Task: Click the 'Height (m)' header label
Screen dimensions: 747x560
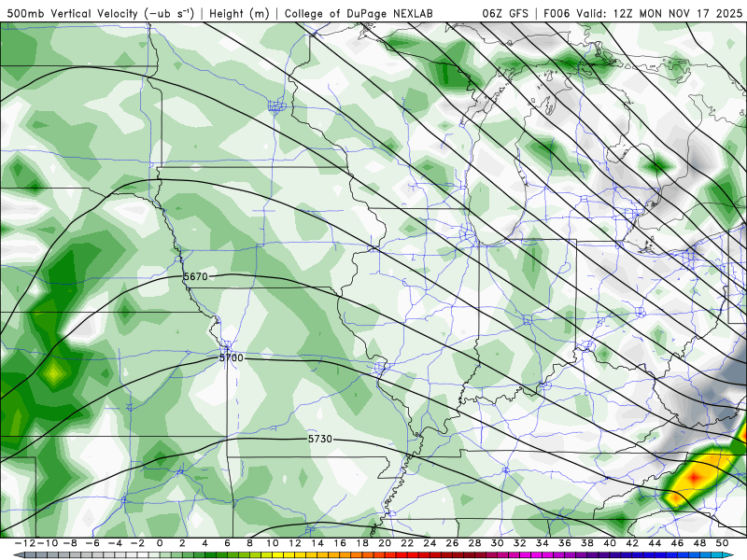Action: click(239, 13)
